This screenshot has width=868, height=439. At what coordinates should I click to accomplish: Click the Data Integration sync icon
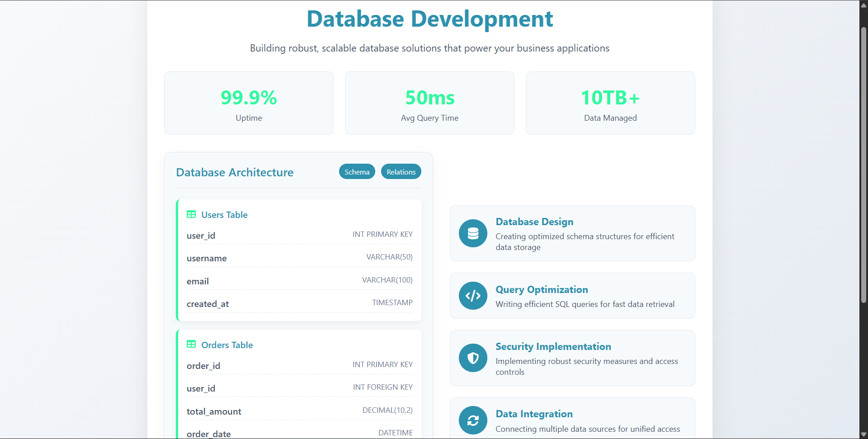coord(472,420)
